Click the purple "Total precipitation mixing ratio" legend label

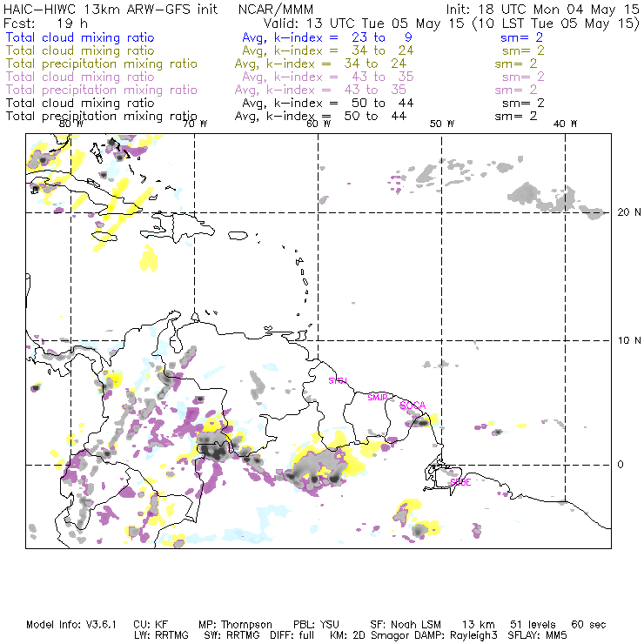tap(102, 90)
